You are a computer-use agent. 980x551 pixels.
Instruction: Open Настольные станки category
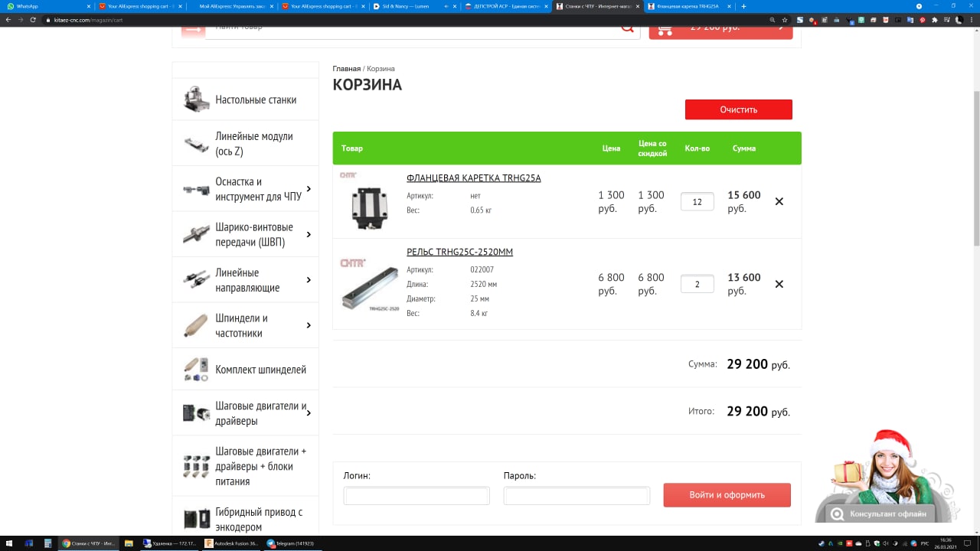coord(256,99)
